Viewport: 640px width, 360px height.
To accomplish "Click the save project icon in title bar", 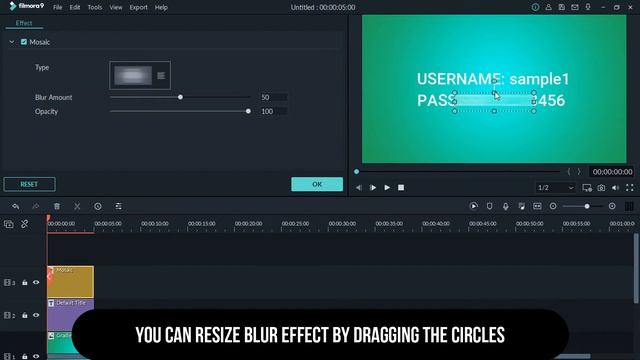I will (x=562, y=7).
